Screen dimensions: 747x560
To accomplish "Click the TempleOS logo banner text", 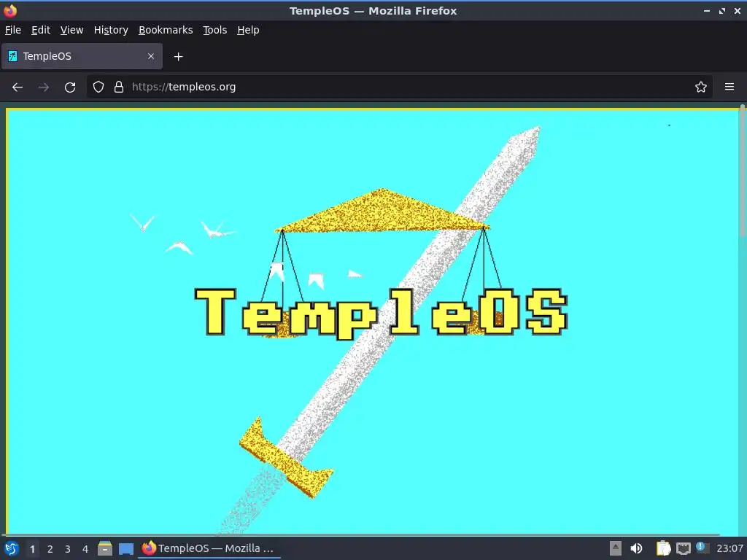I will click(381, 313).
